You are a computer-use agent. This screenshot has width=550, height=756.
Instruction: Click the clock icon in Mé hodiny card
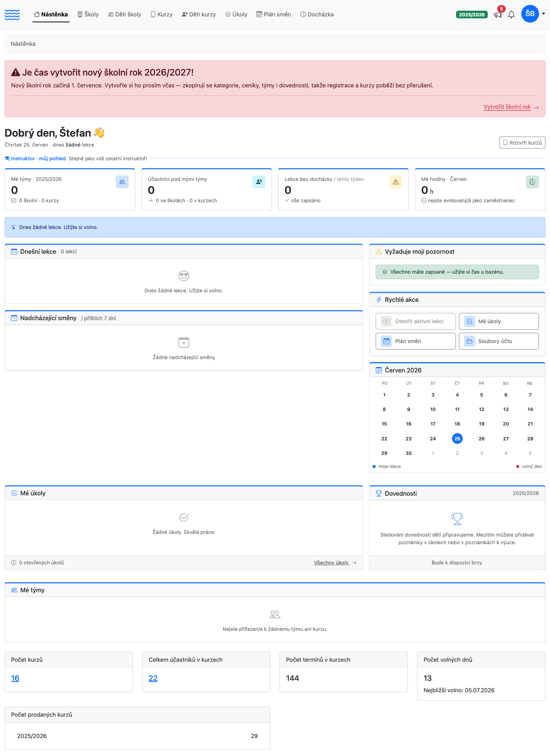pyautogui.click(x=532, y=182)
